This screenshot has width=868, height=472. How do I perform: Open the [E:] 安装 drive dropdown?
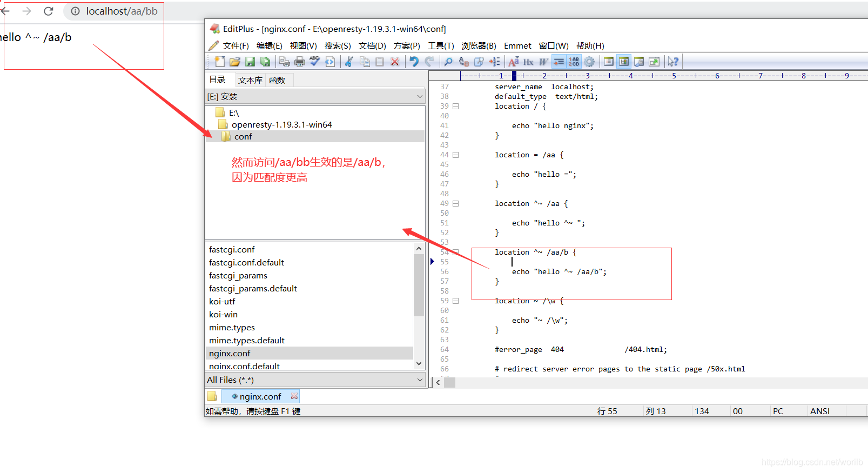pos(315,96)
